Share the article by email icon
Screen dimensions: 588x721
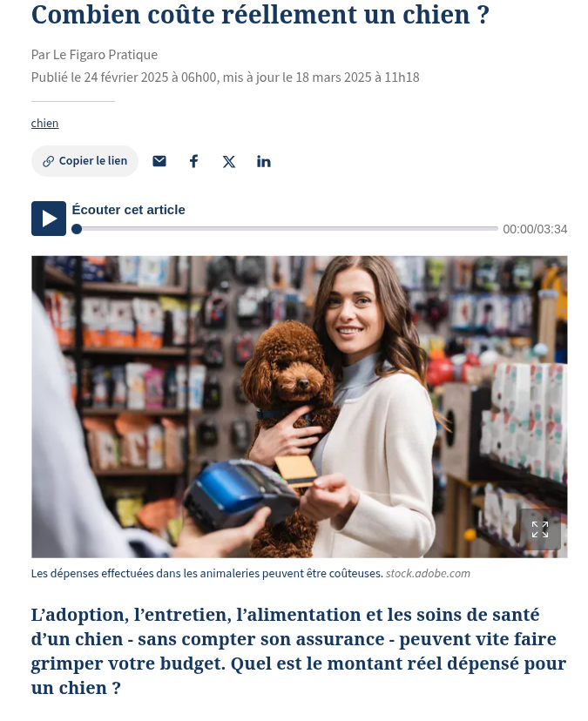159,161
